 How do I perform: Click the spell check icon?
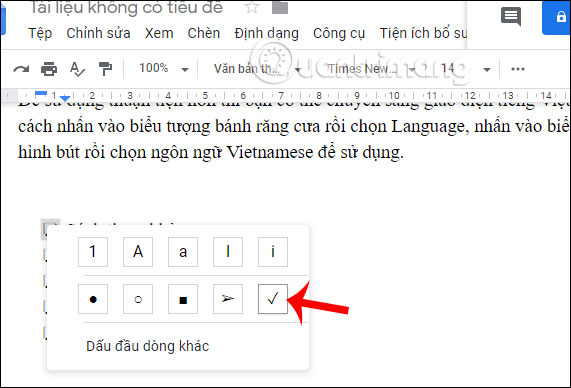pos(77,69)
